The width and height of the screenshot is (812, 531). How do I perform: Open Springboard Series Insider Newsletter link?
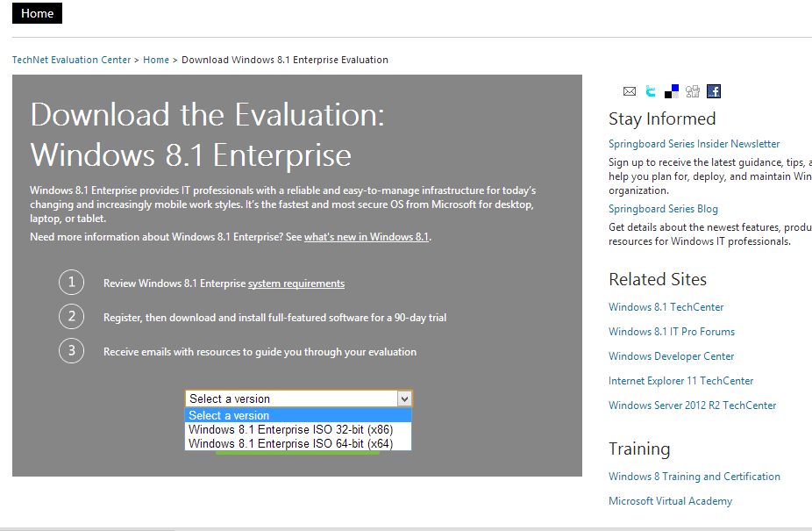tap(694, 144)
